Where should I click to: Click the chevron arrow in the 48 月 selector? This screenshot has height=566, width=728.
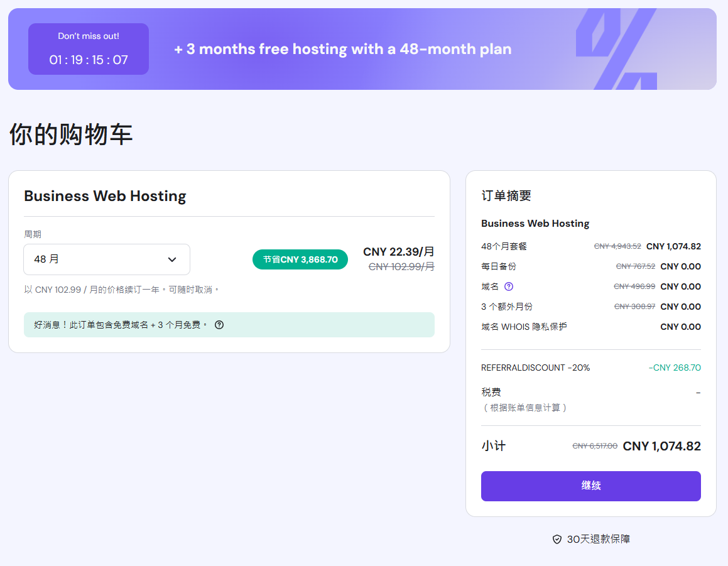point(172,259)
